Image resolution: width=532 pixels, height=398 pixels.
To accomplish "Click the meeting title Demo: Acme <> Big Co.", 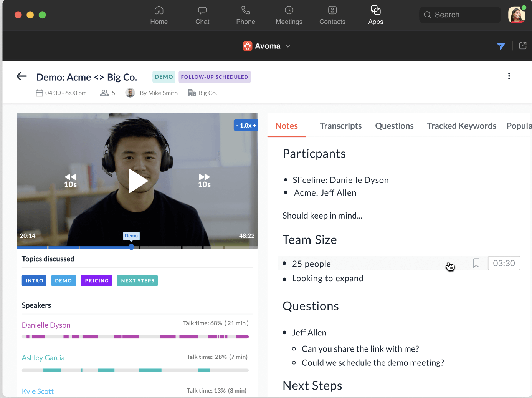I will (87, 77).
